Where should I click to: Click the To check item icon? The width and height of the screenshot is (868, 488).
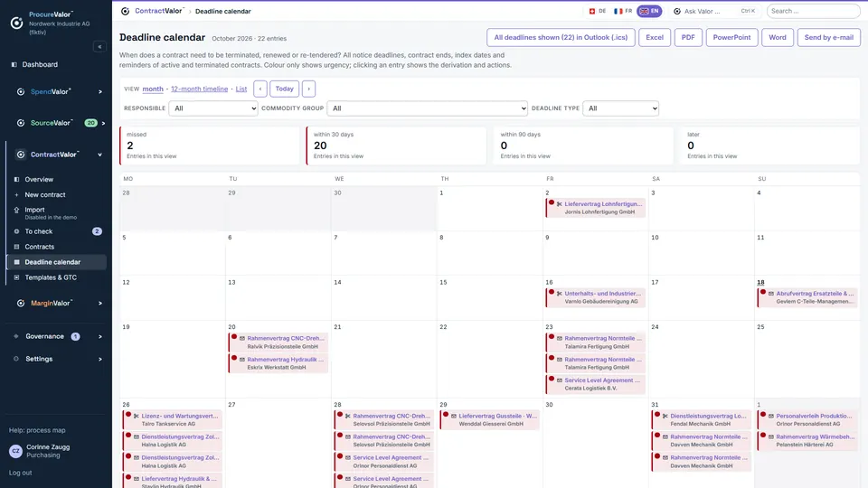[16, 231]
